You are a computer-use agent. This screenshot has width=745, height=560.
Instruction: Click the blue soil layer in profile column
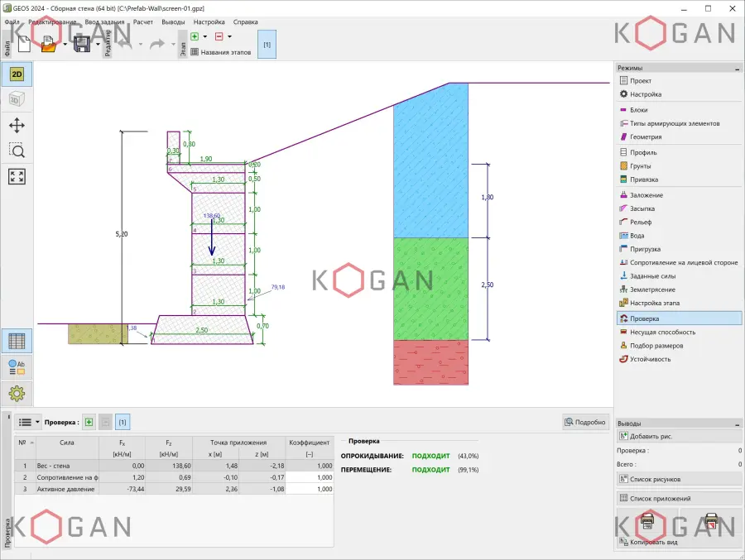(430, 165)
